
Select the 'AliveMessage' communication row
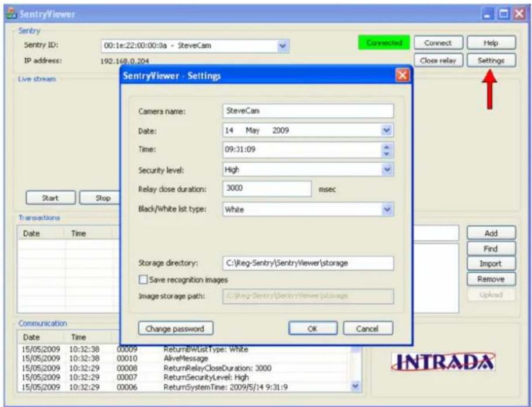[x=185, y=359]
